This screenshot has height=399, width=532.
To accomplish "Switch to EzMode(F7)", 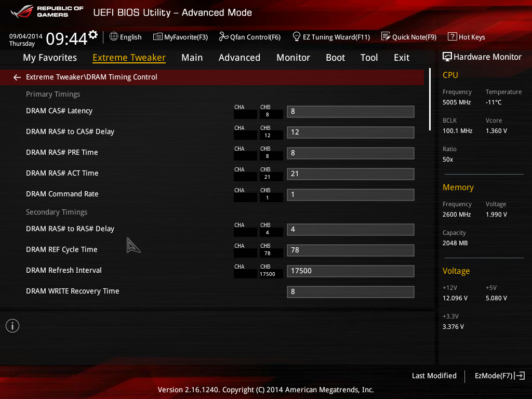I will [494, 376].
